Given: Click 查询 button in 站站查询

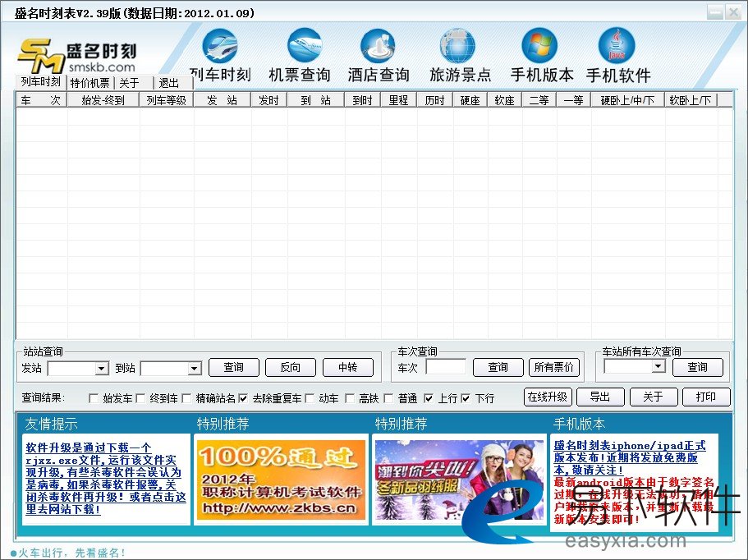Looking at the screenshot, I should 234,367.
